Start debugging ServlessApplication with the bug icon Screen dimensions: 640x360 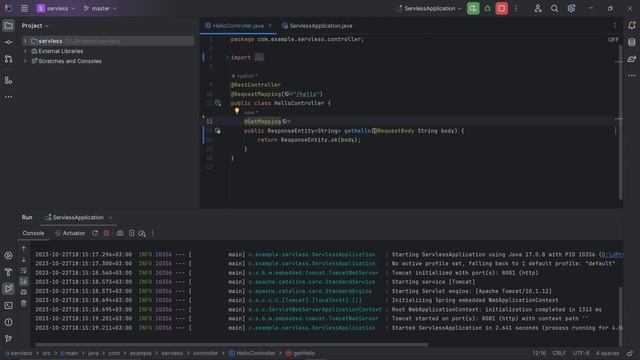487,9
